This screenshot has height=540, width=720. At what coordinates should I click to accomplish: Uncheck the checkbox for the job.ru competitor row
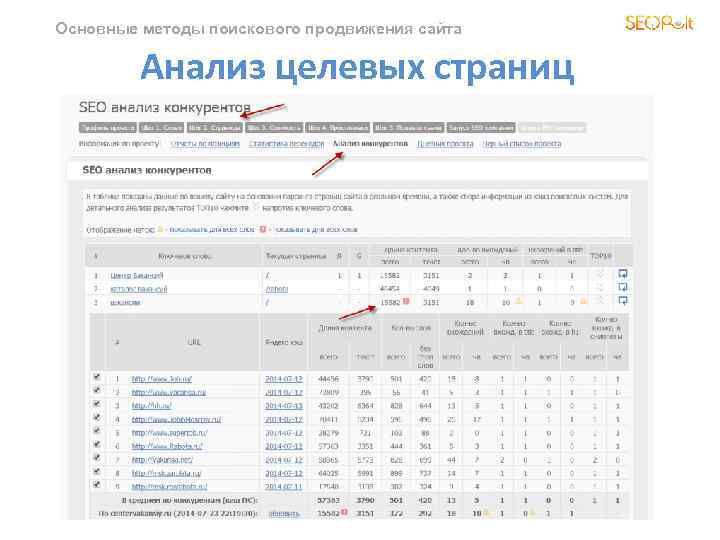click(96, 377)
